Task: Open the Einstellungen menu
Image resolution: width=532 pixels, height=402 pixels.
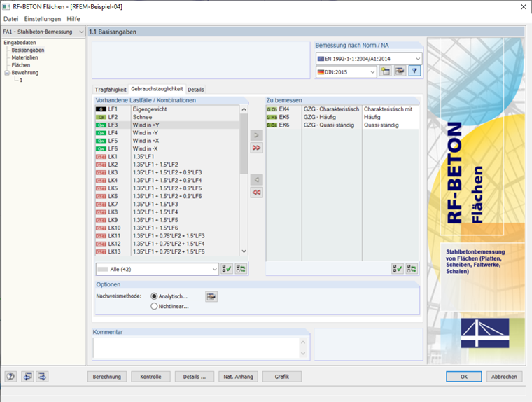Action: [x=43, y=19]
